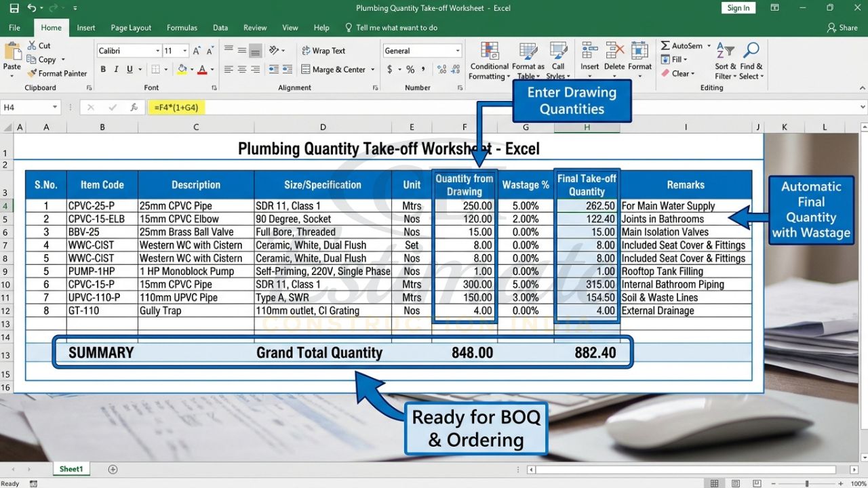
Task: Click the Sign In button
Action: click(x=738, y=7)
